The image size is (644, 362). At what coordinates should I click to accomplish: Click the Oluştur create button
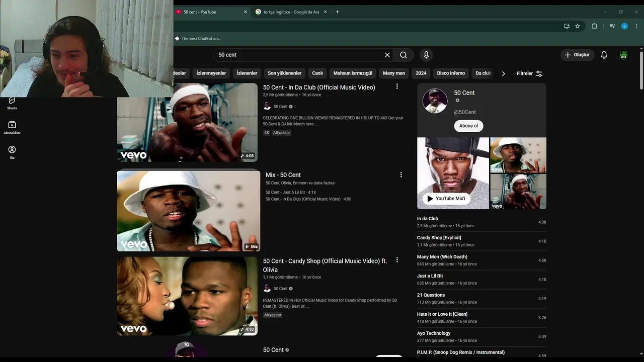pos(577,55)
